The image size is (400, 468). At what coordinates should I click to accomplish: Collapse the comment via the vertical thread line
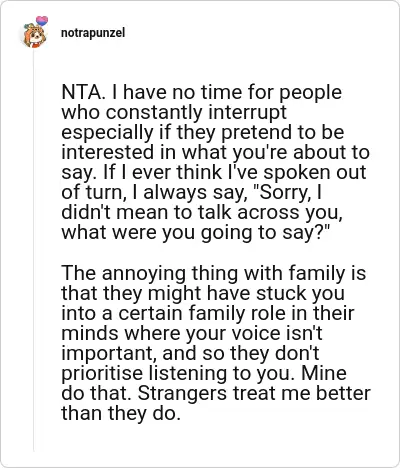click(x=33, y=250)
